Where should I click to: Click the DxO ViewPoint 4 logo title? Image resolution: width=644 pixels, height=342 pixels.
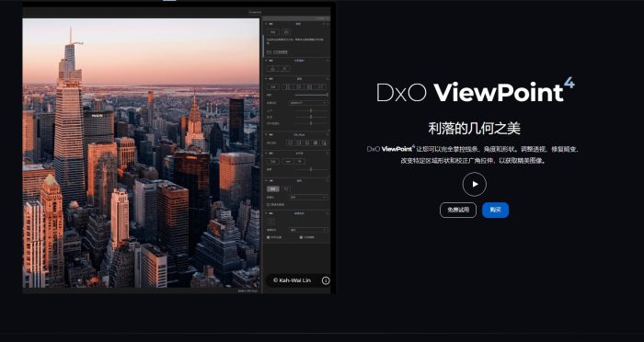(x=476, y=90)
